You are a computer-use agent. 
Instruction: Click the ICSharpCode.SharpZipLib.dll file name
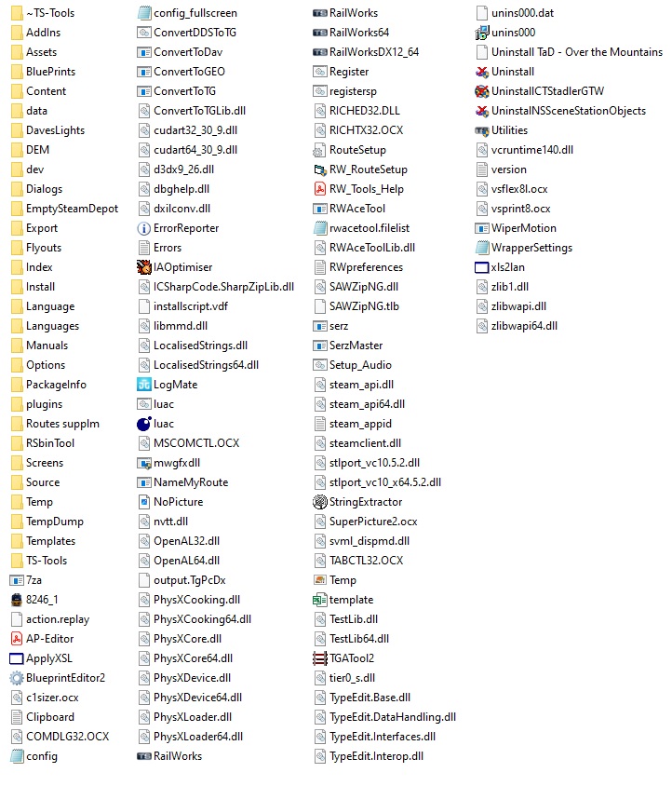[x=224, y=287]
